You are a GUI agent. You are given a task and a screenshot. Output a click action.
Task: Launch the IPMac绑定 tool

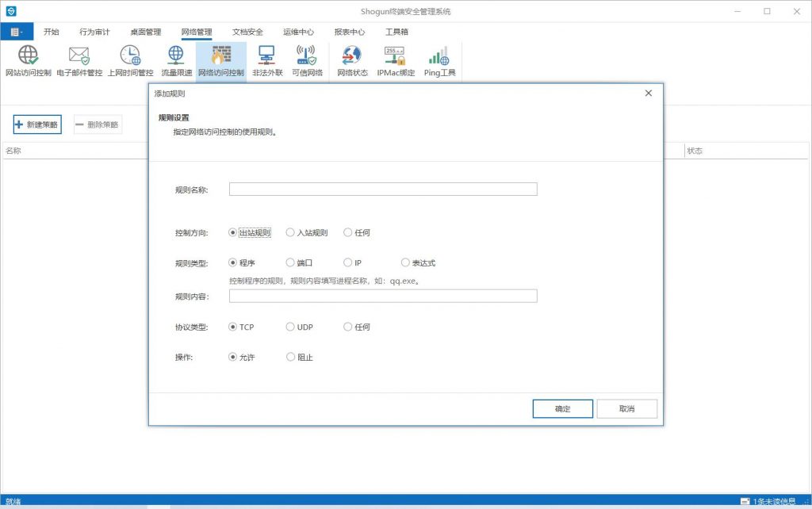[396, 61]
